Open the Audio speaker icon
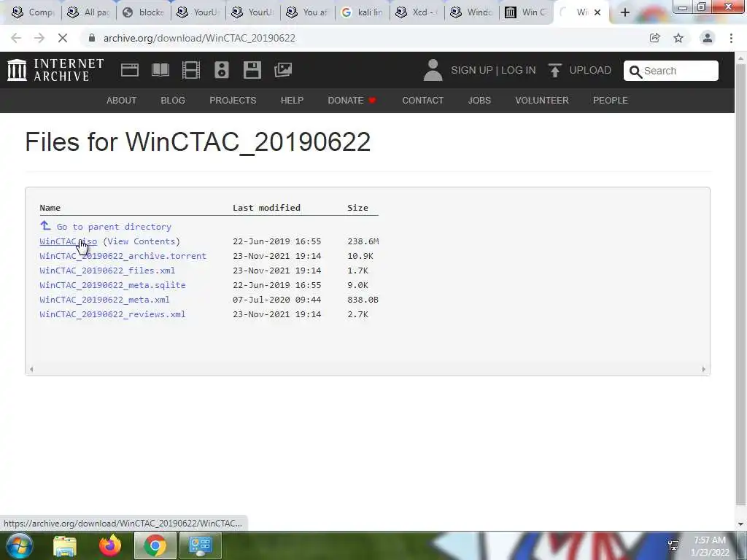 click(222, 70)
